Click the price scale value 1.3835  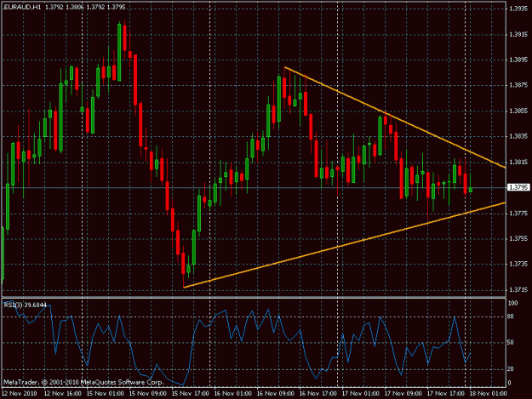tap(518, 136)
